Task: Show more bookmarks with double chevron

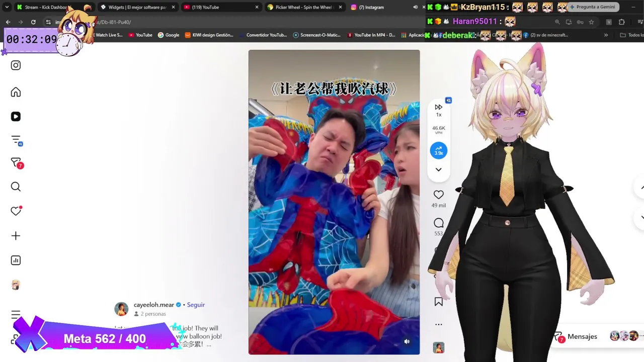Action: click(606, 35)
